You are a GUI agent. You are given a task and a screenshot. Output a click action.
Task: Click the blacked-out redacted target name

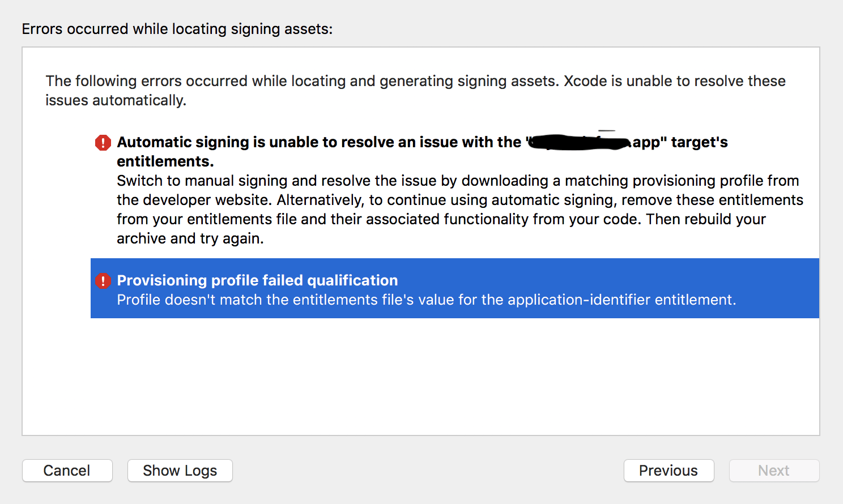579,142
